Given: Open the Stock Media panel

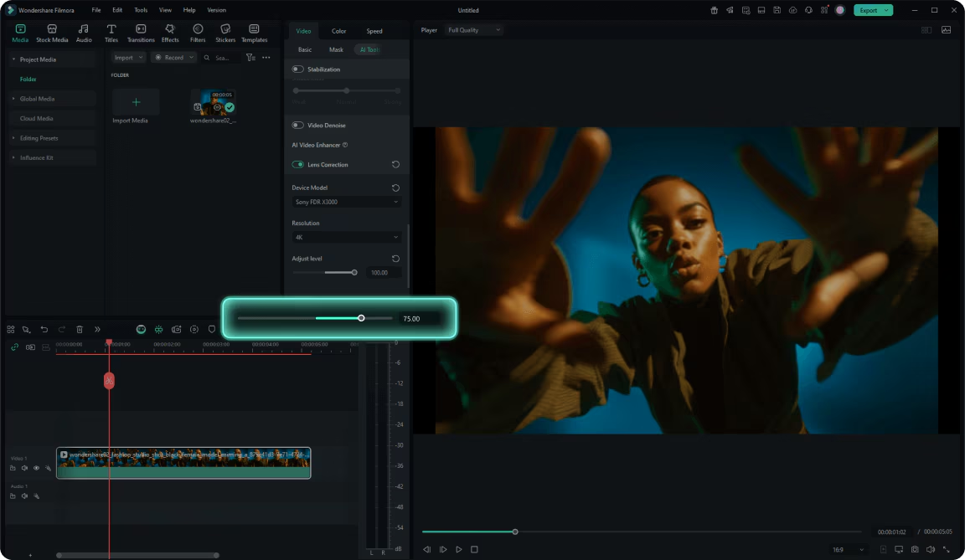Looking at the screenshot, I should (x=52, y=33).
